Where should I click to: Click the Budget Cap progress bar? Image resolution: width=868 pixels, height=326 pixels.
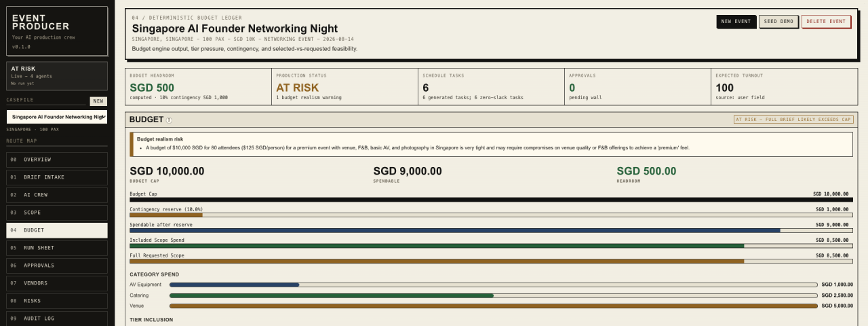pos(491,200)
